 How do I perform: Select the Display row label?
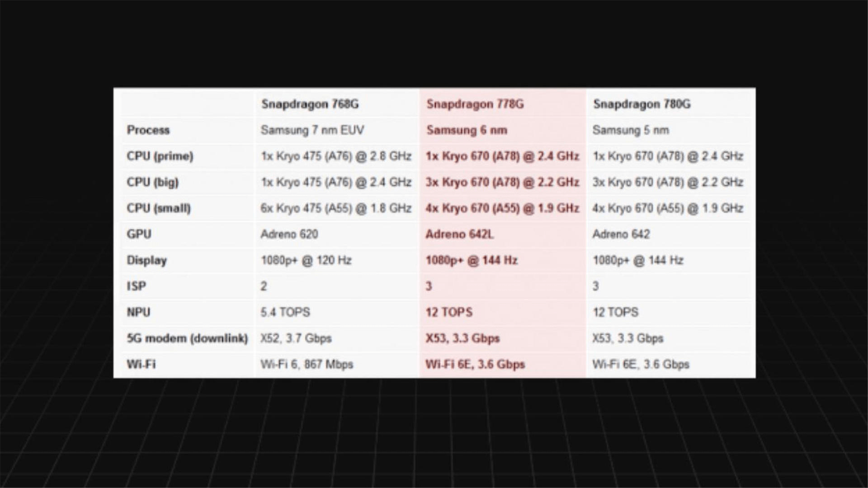tap(147, 260)
